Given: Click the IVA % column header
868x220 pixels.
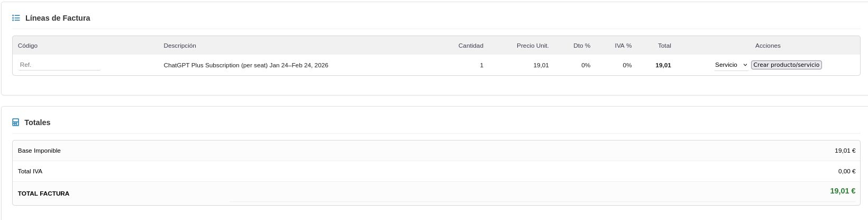Looking at the screenshot, I should coord(623,46).
